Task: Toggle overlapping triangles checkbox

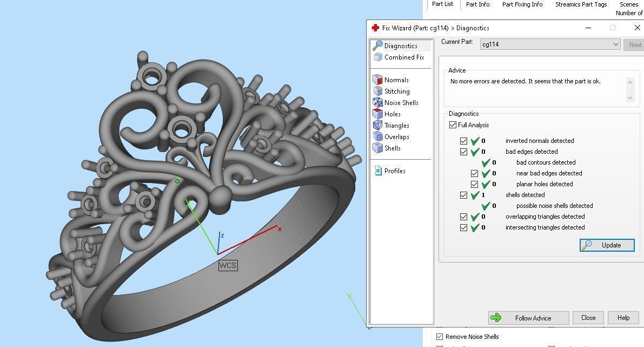Action: coord(464,217)
